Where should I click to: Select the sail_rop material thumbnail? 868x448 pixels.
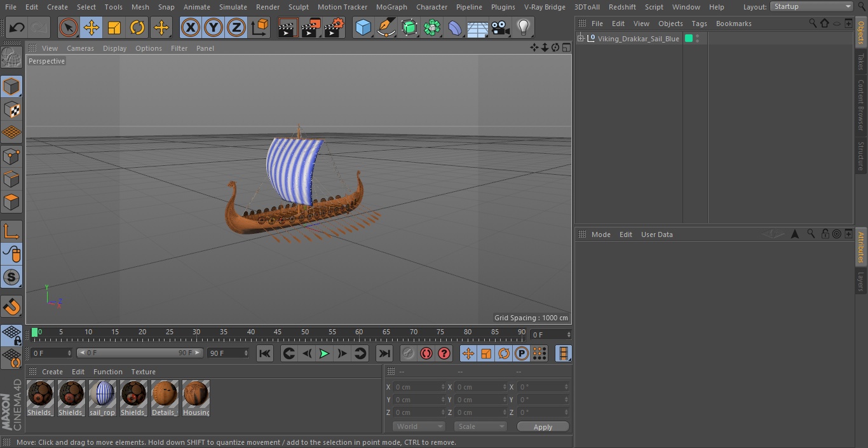(x=102, y=398)
